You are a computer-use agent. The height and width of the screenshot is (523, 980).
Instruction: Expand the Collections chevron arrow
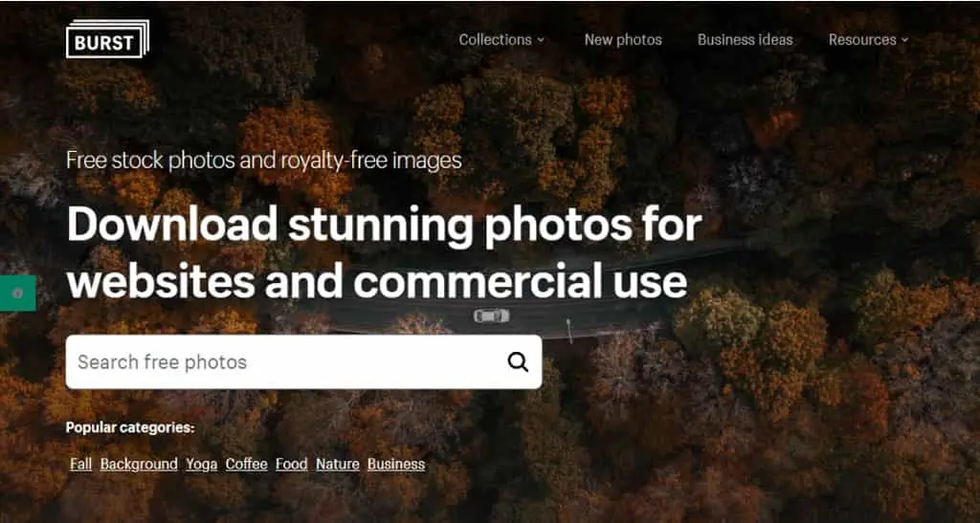point(541,40)
